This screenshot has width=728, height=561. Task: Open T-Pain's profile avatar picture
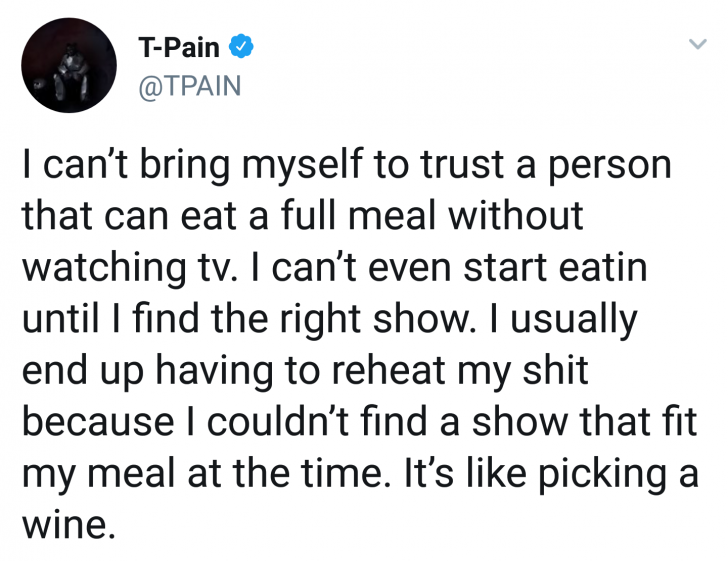(67, 68)
